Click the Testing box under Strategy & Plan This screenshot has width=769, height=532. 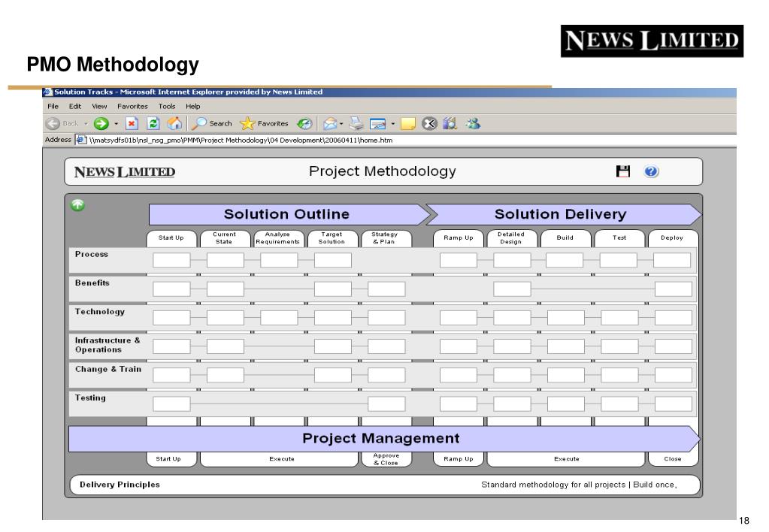[x=386, y=404]
